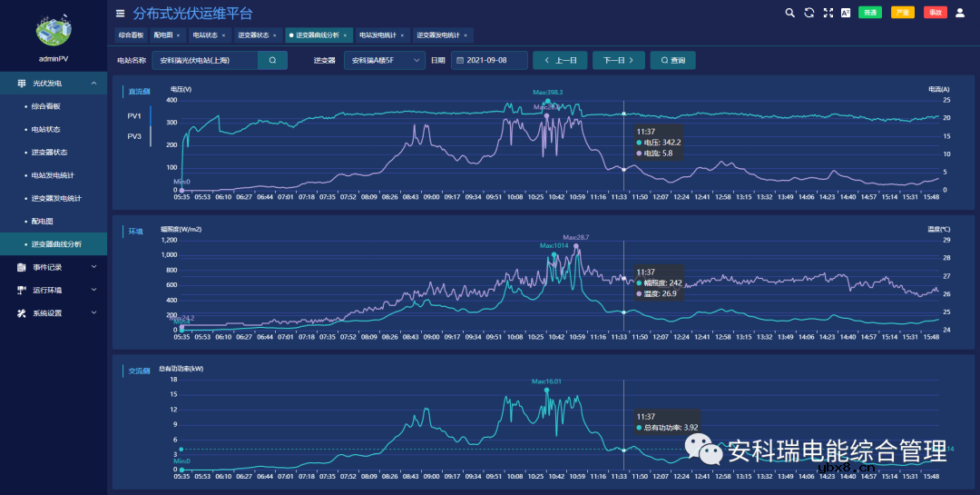Open 电站状态 in the sidebar menu

45,130
